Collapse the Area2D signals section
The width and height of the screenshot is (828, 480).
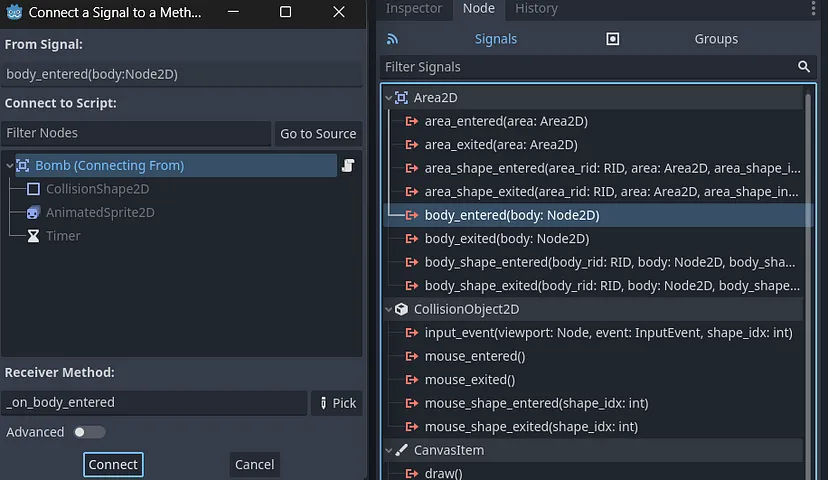point(389,98)
